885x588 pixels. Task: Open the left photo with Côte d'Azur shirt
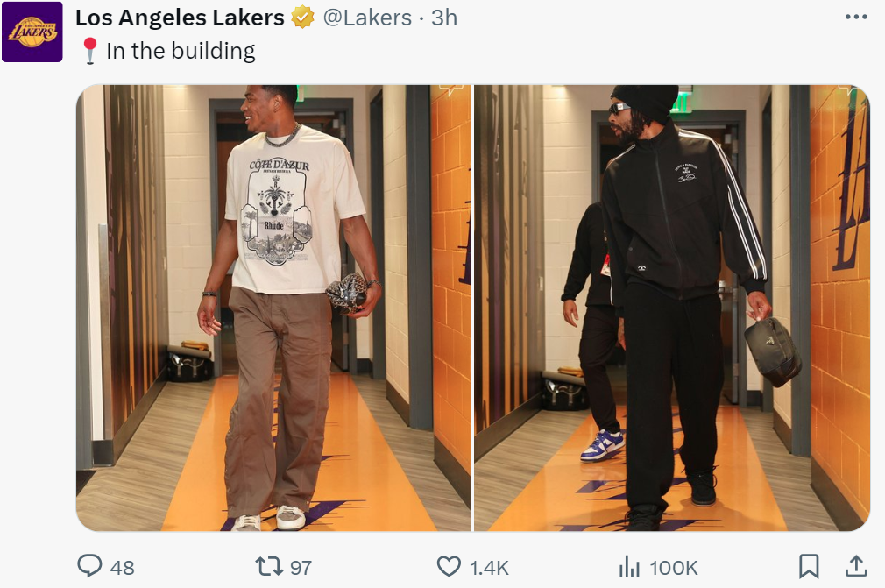coord(273,308)
